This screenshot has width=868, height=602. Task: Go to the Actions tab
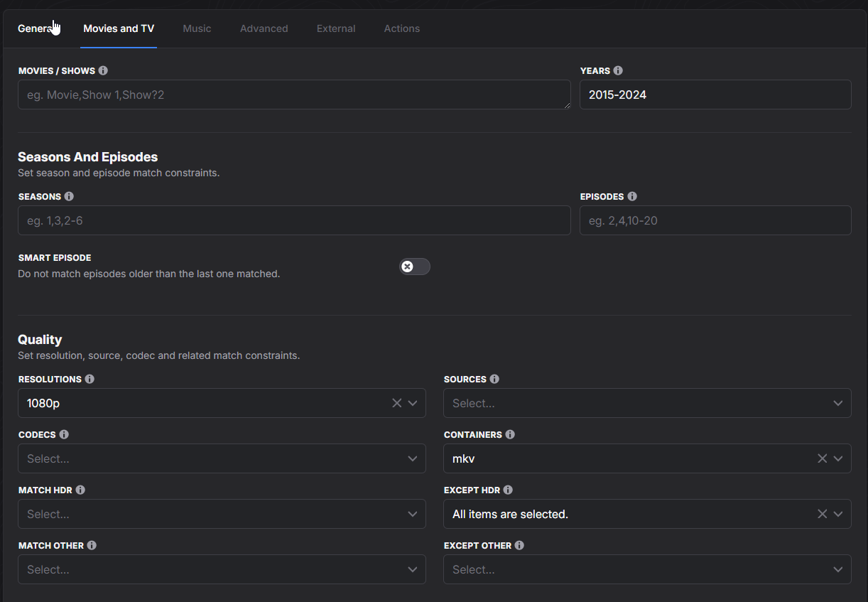[401, 28]
